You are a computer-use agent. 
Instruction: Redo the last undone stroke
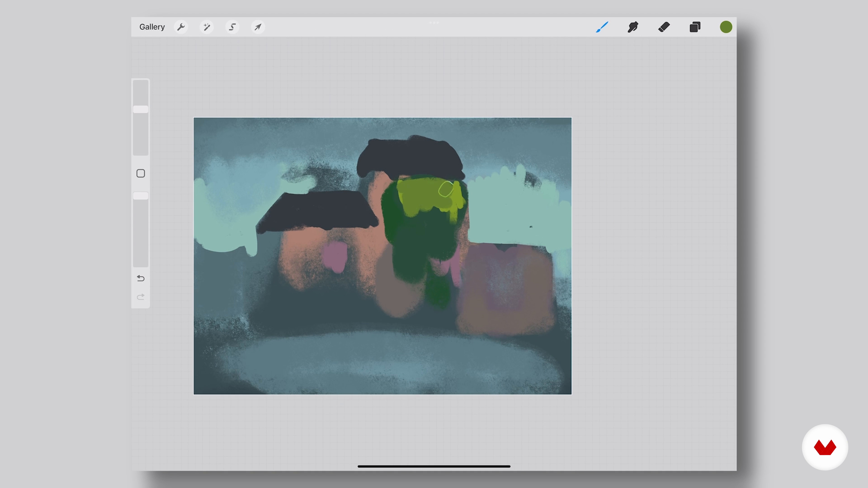141,297
